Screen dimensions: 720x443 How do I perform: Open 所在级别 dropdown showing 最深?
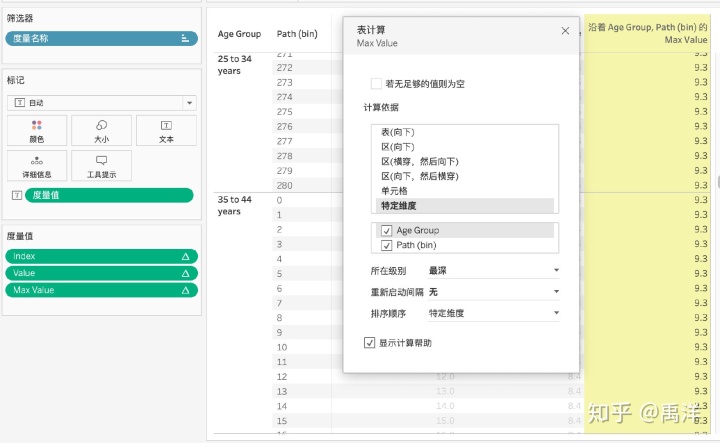click(x=493, y=270)
